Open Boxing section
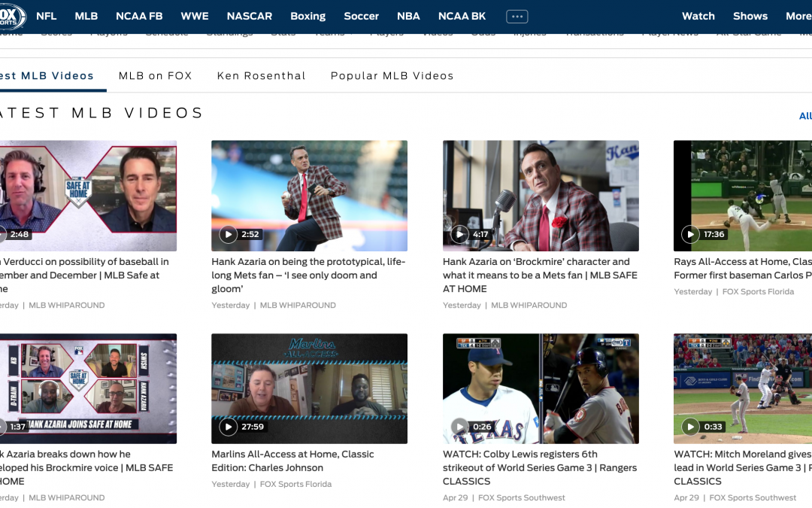This screenshot has width=812, height=508. click(x=308, y=16)
